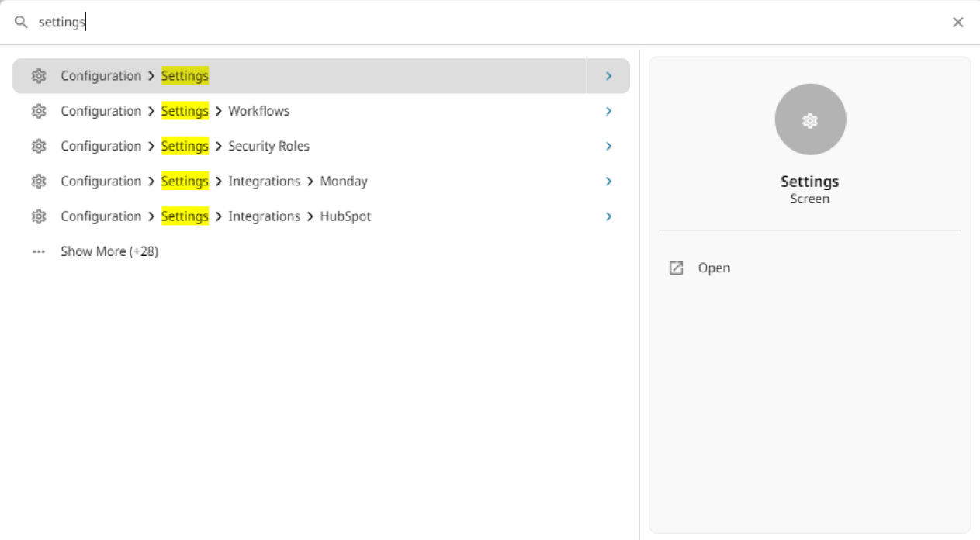This screenshot has height=540, width=980.
Task: Clear search with the X icon
Action: 957,22
